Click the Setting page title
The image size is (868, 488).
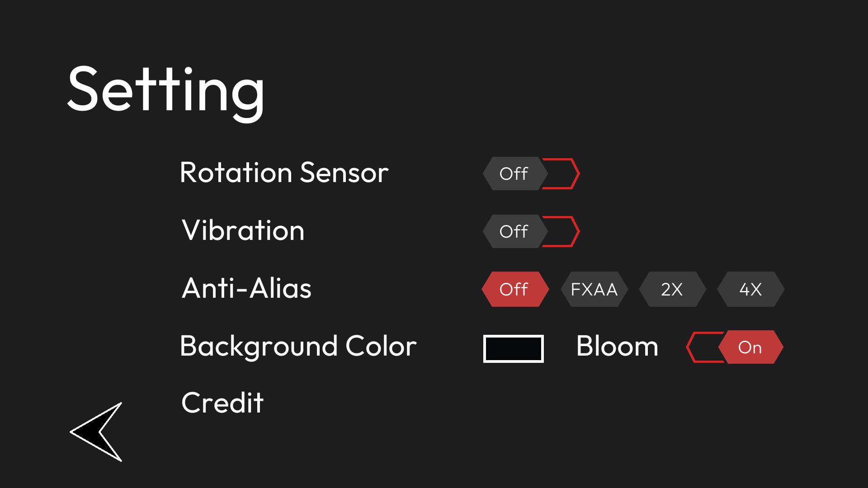pos(166,89)
